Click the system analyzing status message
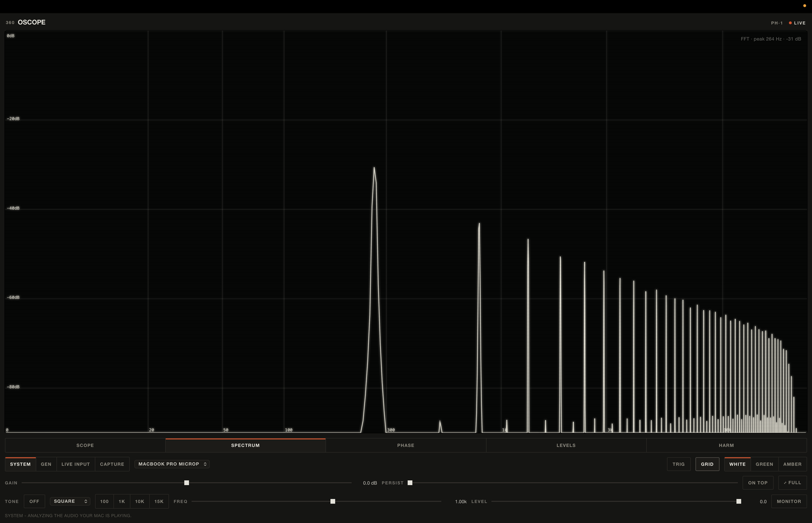Image resolution: width=812 pixels, height=523 pixels. 68,516
